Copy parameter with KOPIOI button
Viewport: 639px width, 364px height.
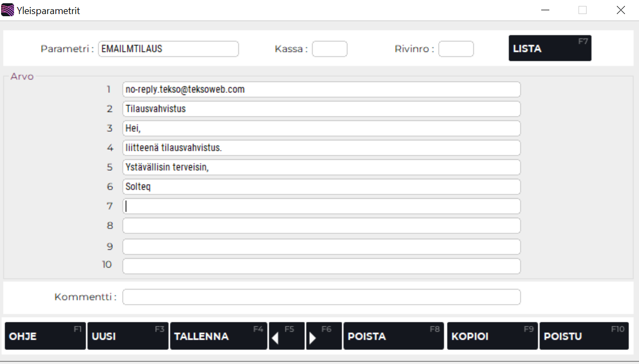pos(492,336)
